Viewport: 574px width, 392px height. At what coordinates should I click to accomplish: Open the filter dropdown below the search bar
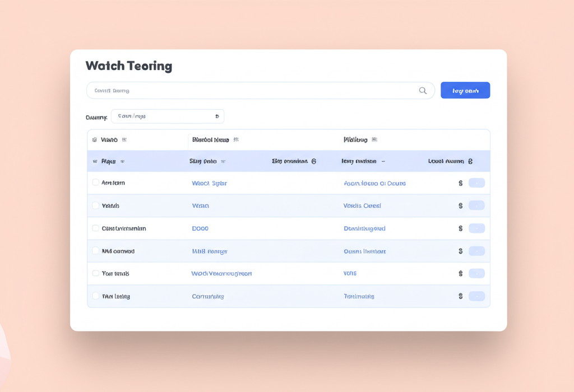click(168, 116)
